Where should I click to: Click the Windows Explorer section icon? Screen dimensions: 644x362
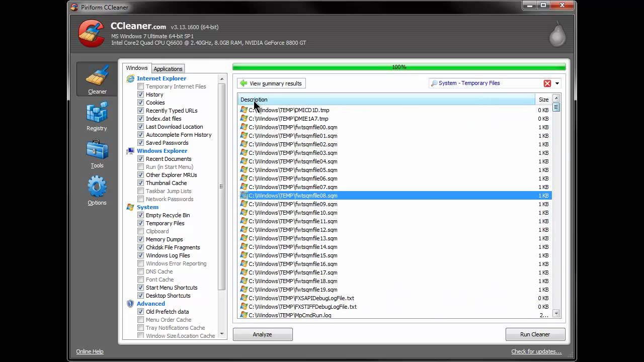(130, 151)
